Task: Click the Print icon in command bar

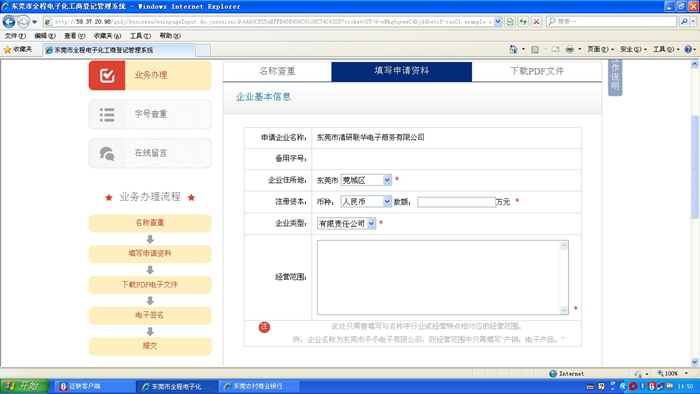Action: [x=570, y=49]
